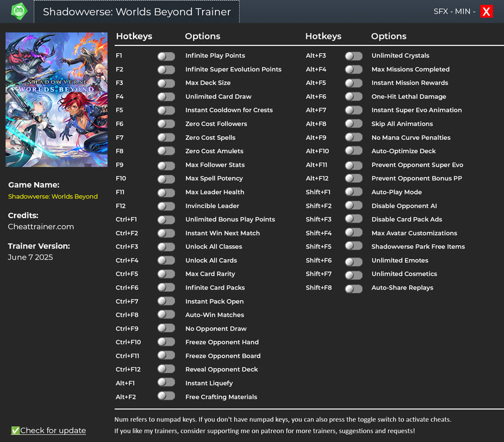Toggle Zero Cost Amulets switch
Image resolution: width=504 pixels, height=442 pixels.
pos(166,151)
